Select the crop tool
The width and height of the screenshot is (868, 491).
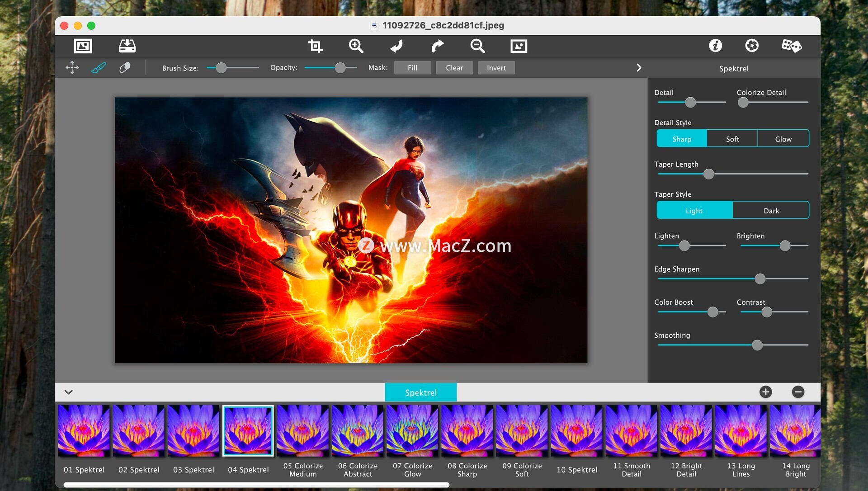click(x=315, y=46)
